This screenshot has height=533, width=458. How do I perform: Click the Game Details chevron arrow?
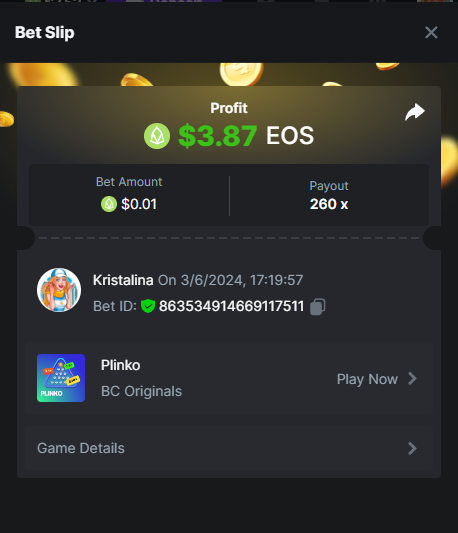tap(412, 448)
